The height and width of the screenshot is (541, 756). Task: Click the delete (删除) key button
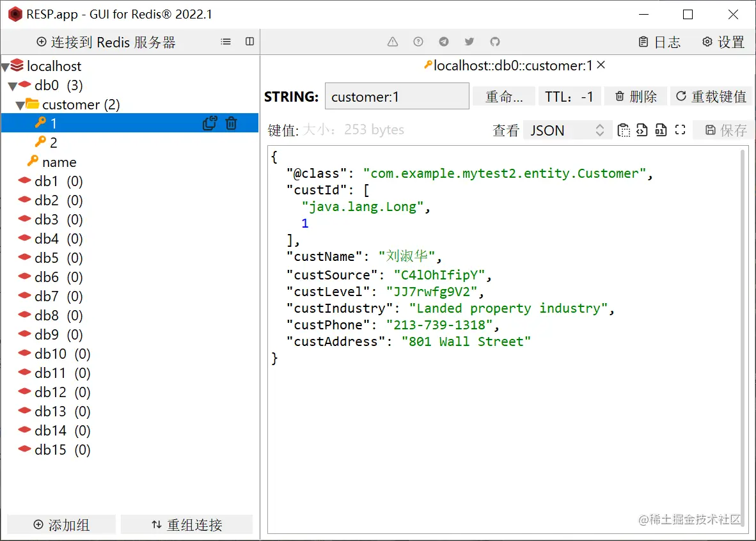636,97
